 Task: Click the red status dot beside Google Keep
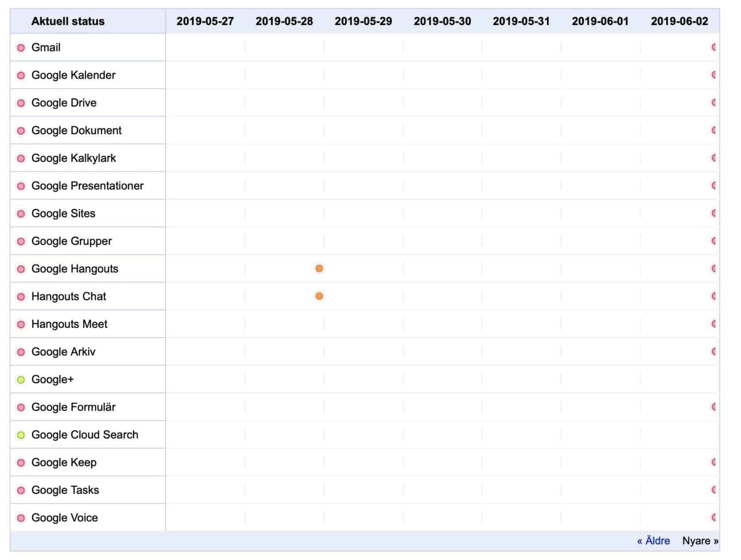pyautogui.click(x=21, y=463)
